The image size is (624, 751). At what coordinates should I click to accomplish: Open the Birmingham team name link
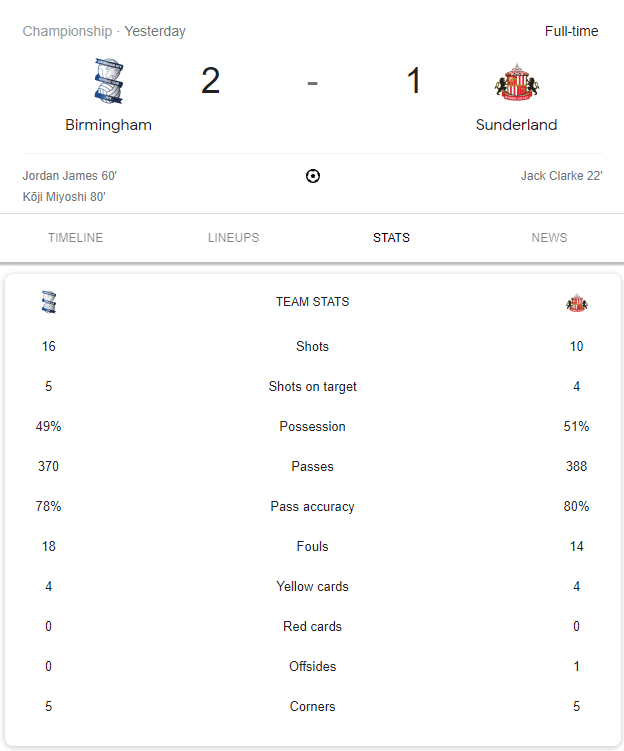108,125
